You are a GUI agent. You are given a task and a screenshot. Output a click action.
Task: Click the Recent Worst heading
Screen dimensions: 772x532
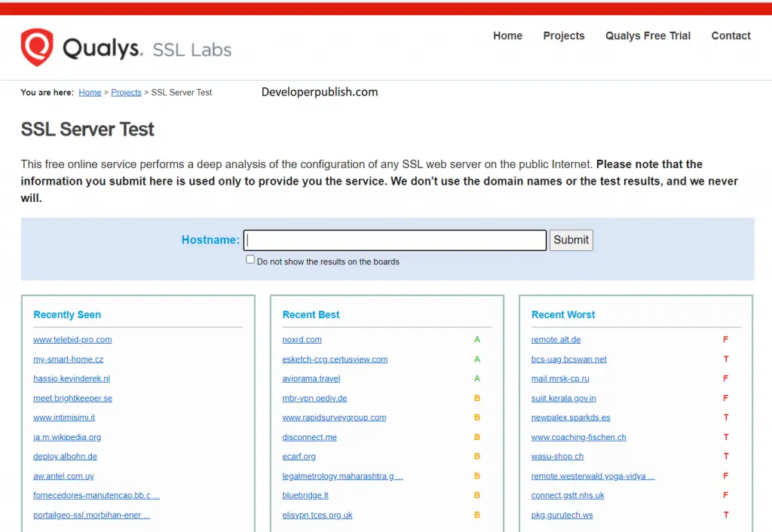click(x=562, y=315)
